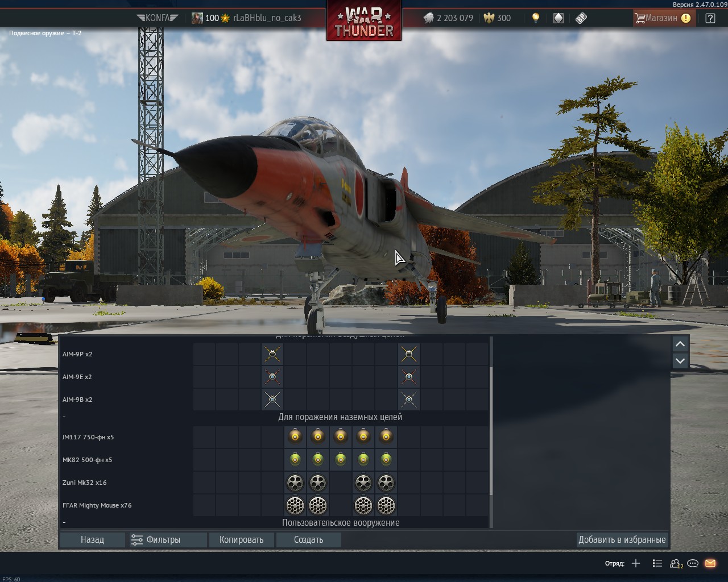Open the contacts friends icon
The height and width of the screenshot is (582, 728).
tap(676, 563)
